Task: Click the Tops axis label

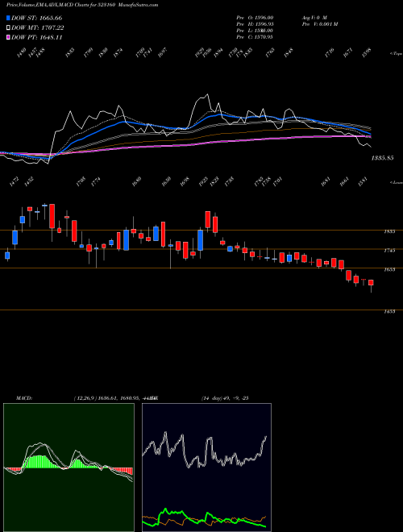Action: 397,54
